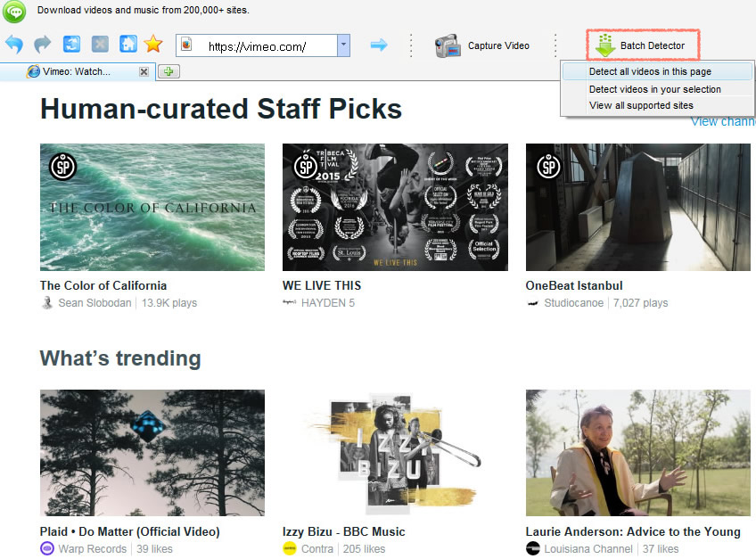Viewport: 756px width, 559px height.
Task: Click the View channel link
Action: (x=723, y=121)
